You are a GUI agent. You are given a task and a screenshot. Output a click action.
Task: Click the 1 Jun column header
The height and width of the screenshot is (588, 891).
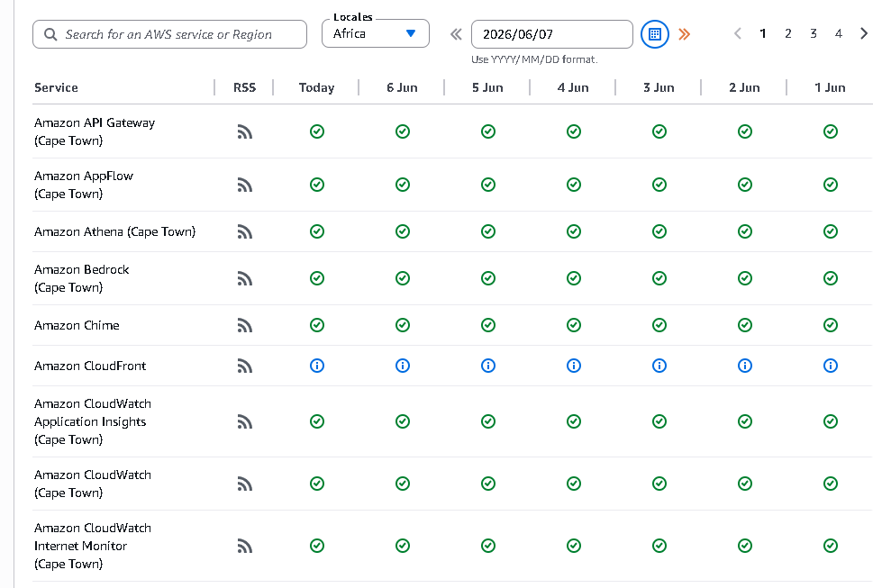coord(830,87)
